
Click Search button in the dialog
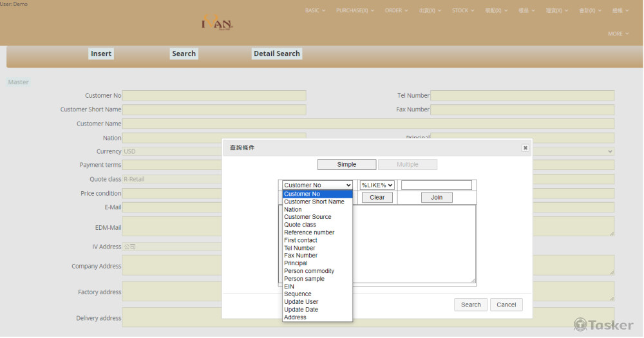tap(470, 305)
